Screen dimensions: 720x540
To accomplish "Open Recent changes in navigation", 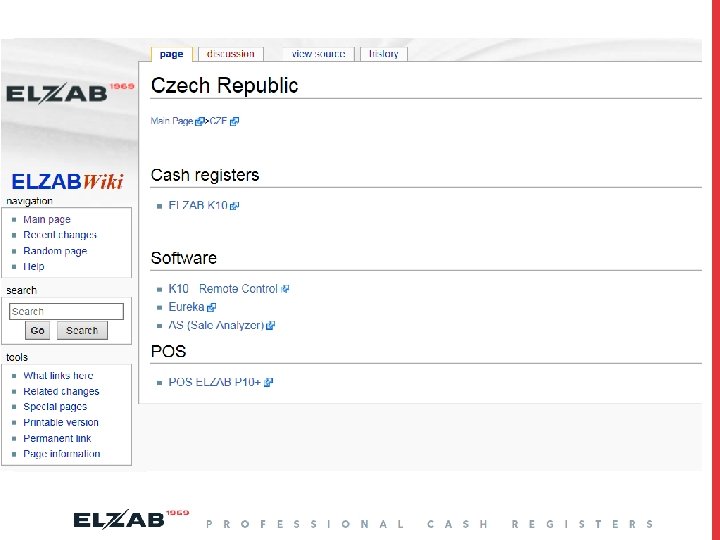I will pyautogui.click(x=60, y=235).
